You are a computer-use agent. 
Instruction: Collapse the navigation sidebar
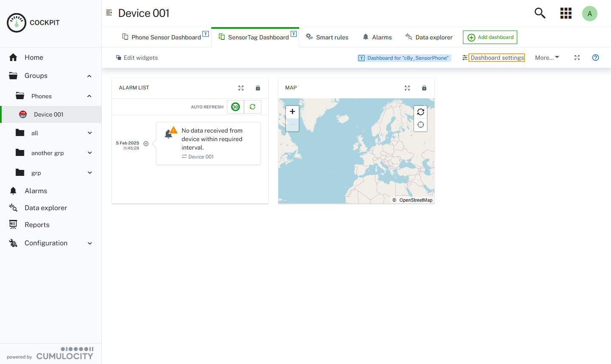(x=109, y=13)
